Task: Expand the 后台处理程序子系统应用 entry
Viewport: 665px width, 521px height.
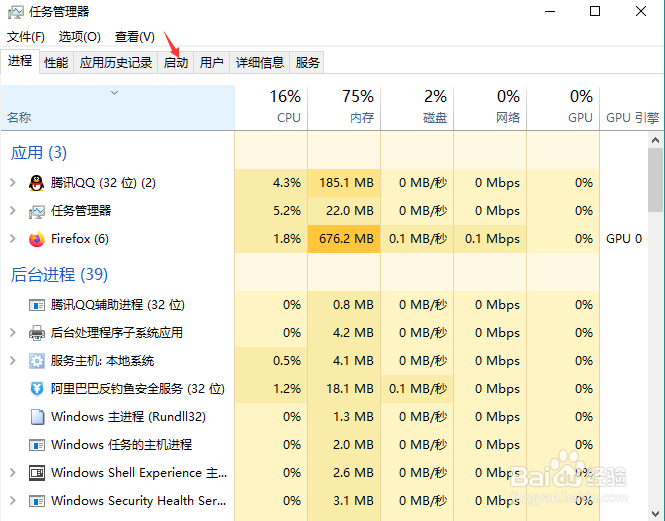Action: coord(13,333)
